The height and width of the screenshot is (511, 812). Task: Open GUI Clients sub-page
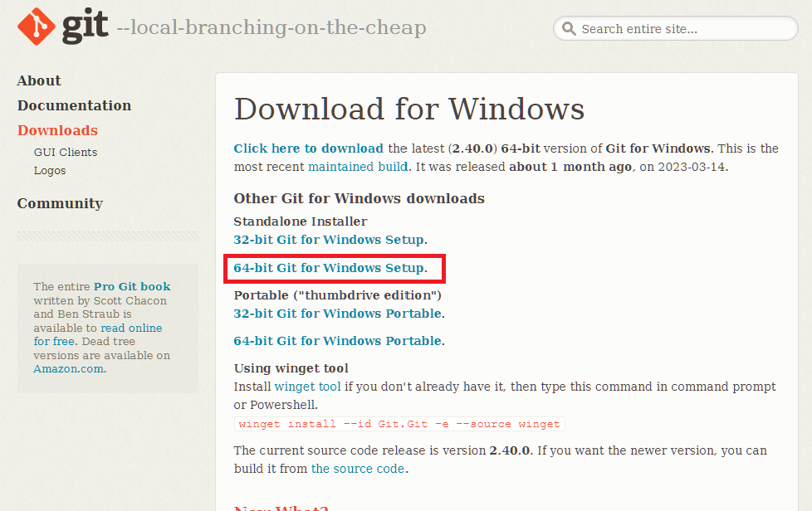[66, 152]
